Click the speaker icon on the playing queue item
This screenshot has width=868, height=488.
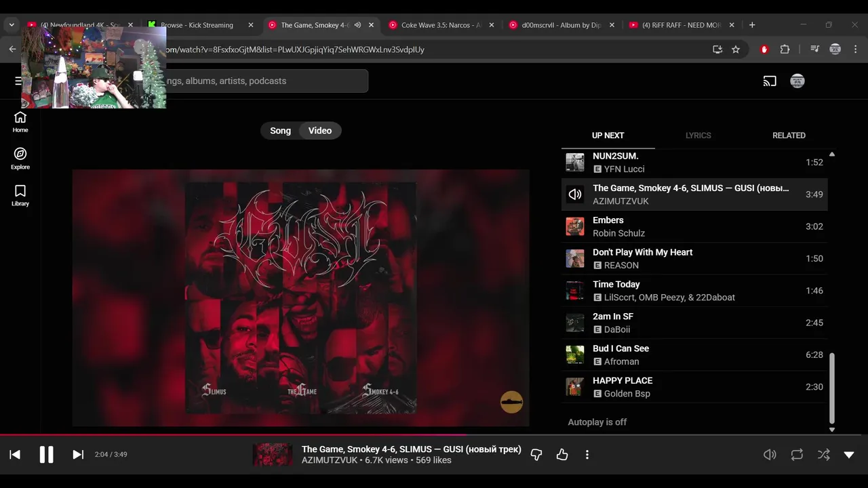coord(575,195)
